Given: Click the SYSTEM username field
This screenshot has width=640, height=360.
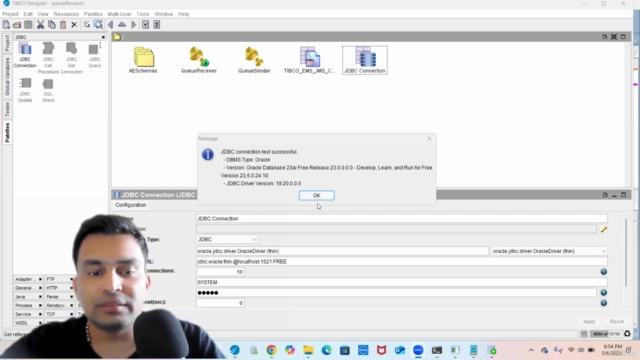Looking at the screenshot, I should [x=402, y=282].
